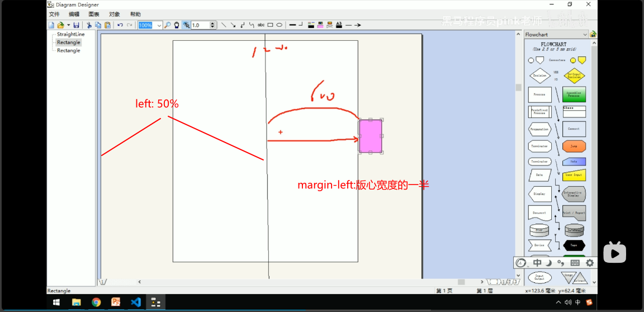Decrease grid size with spinner down
Image resolution: width=644 pixels, height=312 pixels.
pos(212,27)
